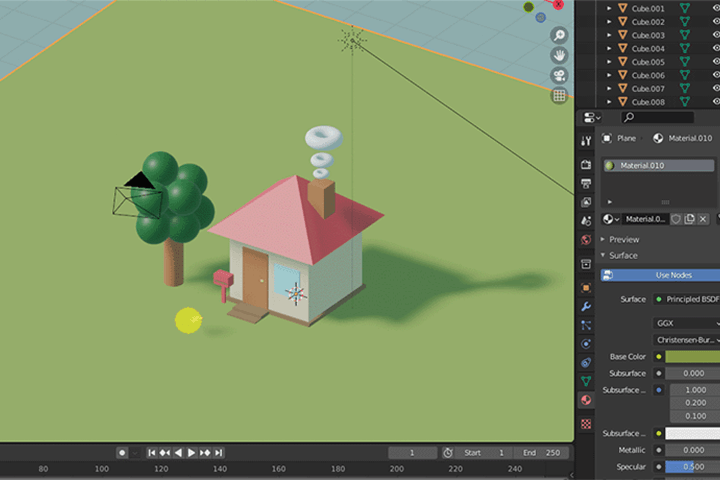Click the End frame 250 field
Screen dimensions: 720x480
[x=541, y=453]
